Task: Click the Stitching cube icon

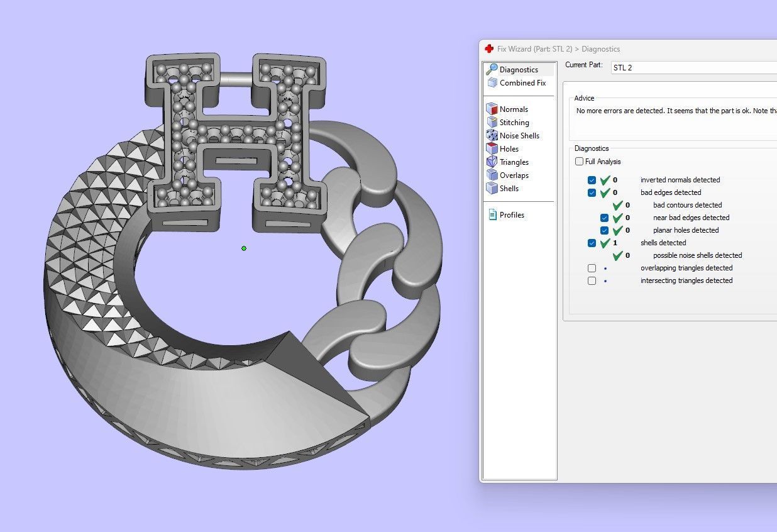Action: 492,122
